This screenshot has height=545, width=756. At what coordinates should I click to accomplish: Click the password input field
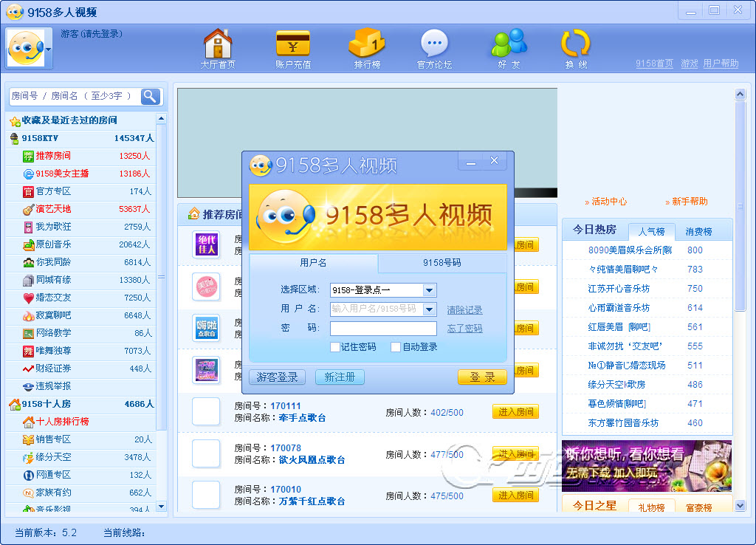click(x=383, y=329)
